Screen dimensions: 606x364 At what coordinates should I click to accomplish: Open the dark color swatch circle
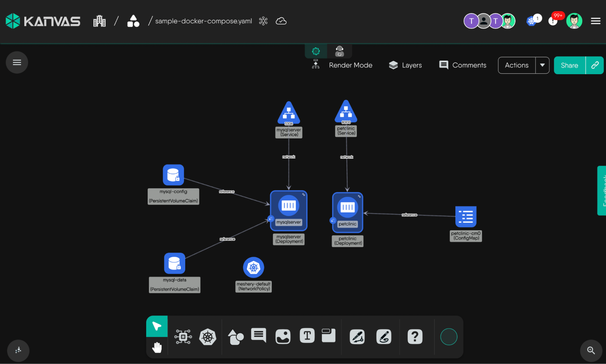448,337
